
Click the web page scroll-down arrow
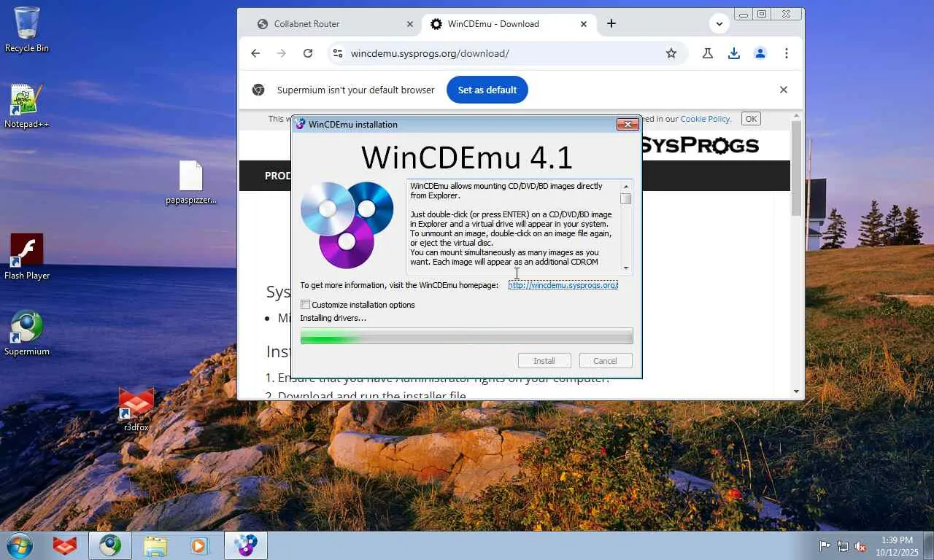(797, 392)
